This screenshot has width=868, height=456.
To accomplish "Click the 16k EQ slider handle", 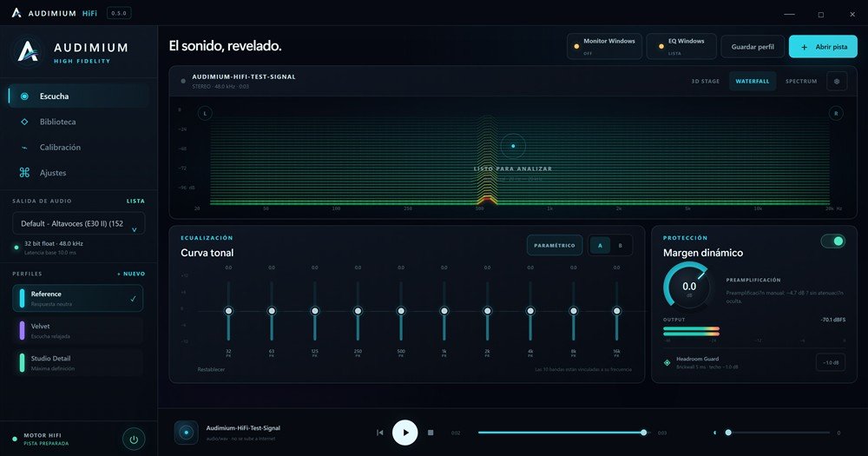I will point(616,312).
